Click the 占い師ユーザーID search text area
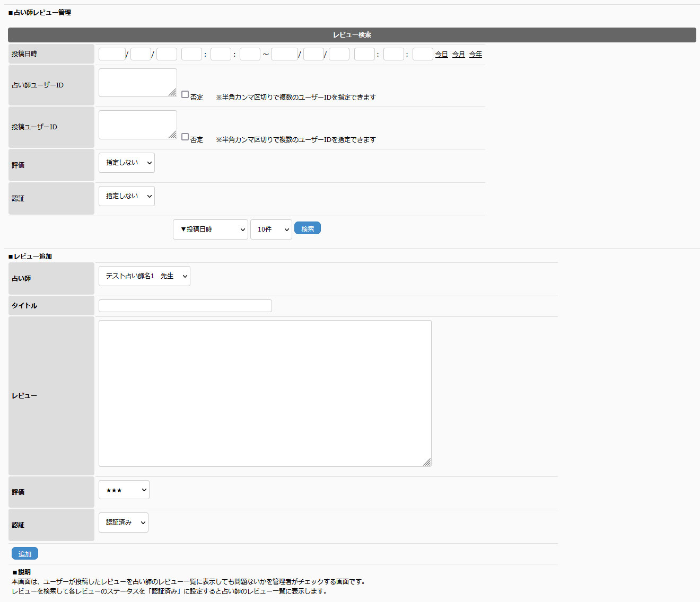Image resolution: width=700 pixels, height=602 pixels. [x=137, y=83]
